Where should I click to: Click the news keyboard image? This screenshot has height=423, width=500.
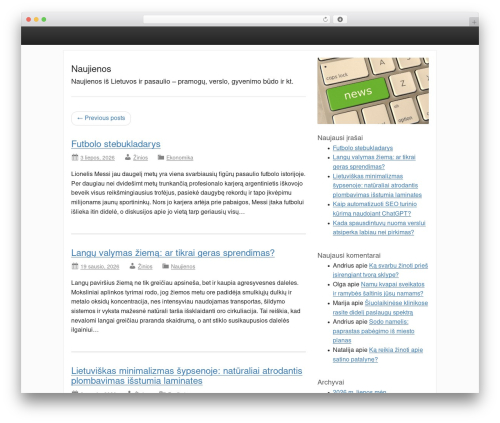(x=373, y=91)
